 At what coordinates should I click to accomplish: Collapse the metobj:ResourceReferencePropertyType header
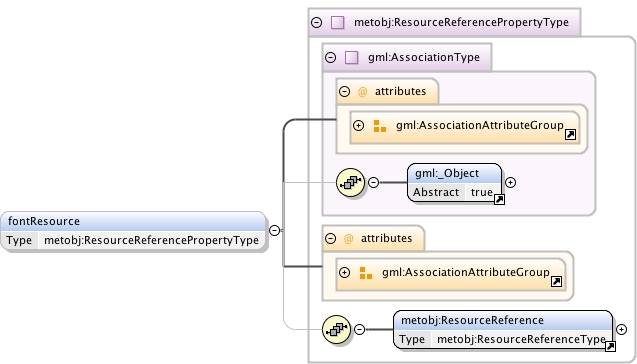pos(316,22)
